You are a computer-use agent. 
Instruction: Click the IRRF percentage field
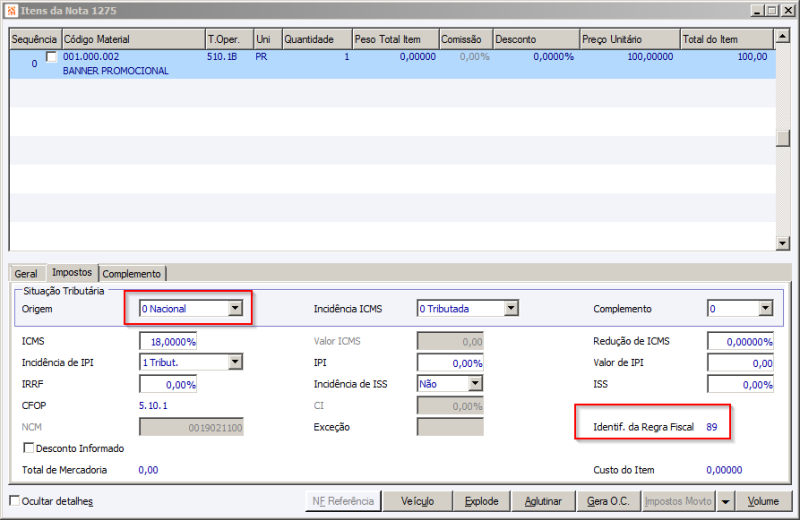pos(168,384)
